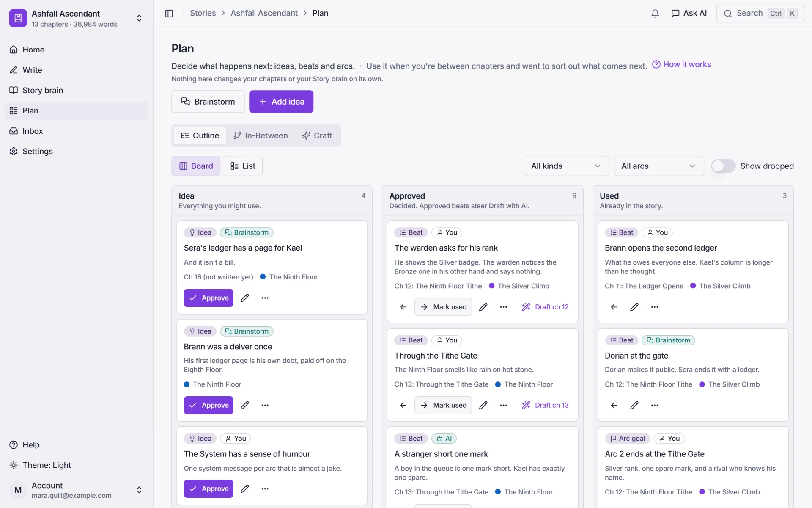Move "The warden asks for his rank" back with the arrow
Image resolution: width=812 pixels, height=508 pixels.
pos(403,307)
